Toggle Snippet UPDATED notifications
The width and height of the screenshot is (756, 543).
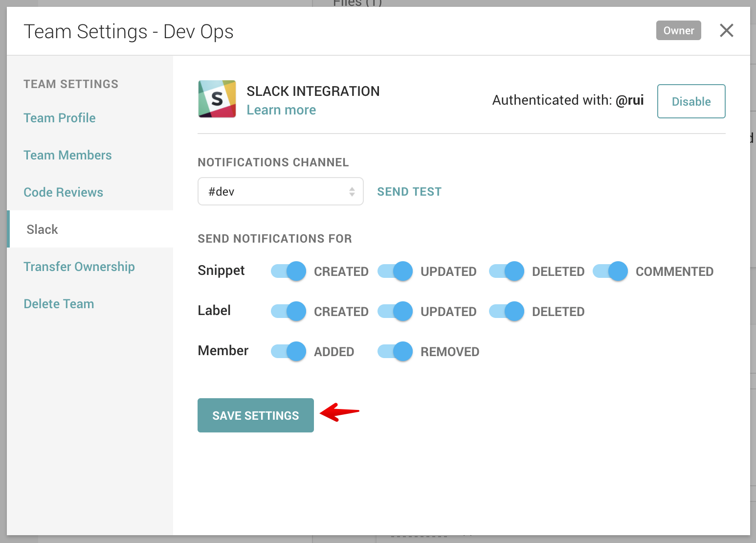395,271
